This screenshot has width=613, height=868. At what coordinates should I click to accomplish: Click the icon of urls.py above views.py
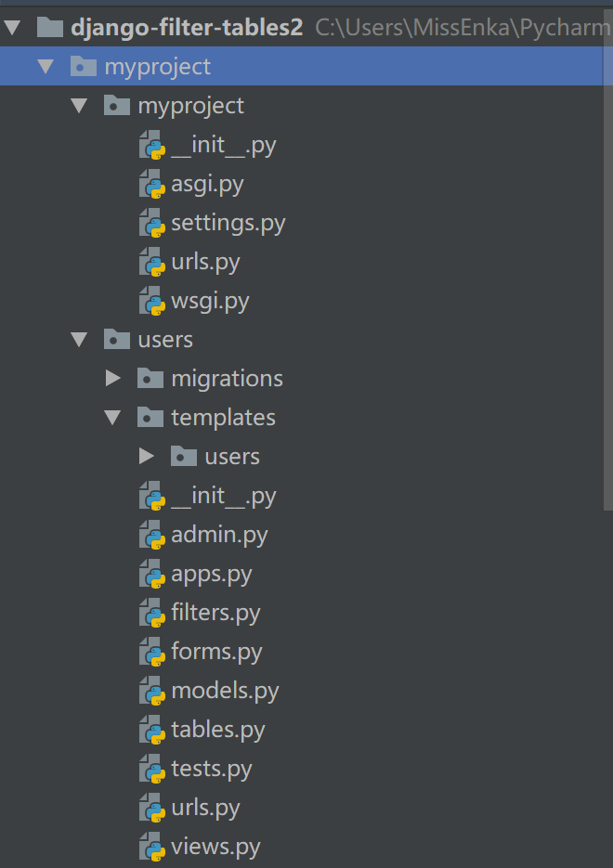[152, 808]
